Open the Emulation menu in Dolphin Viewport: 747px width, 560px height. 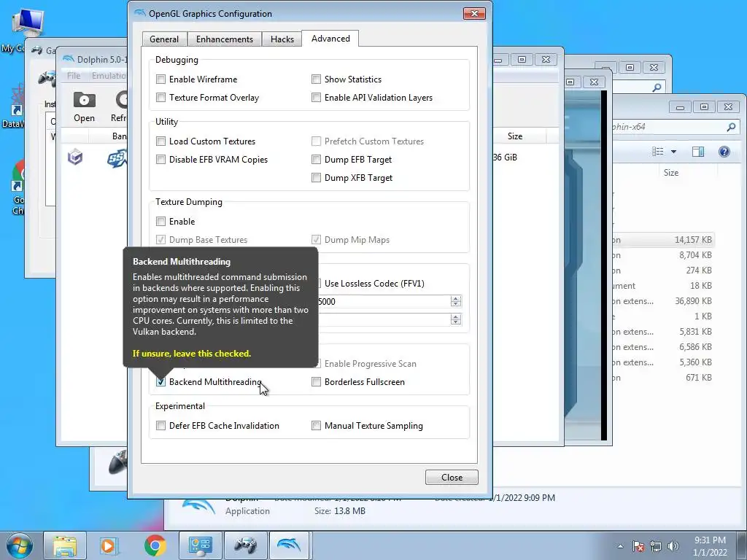click(x=109, y=76)
